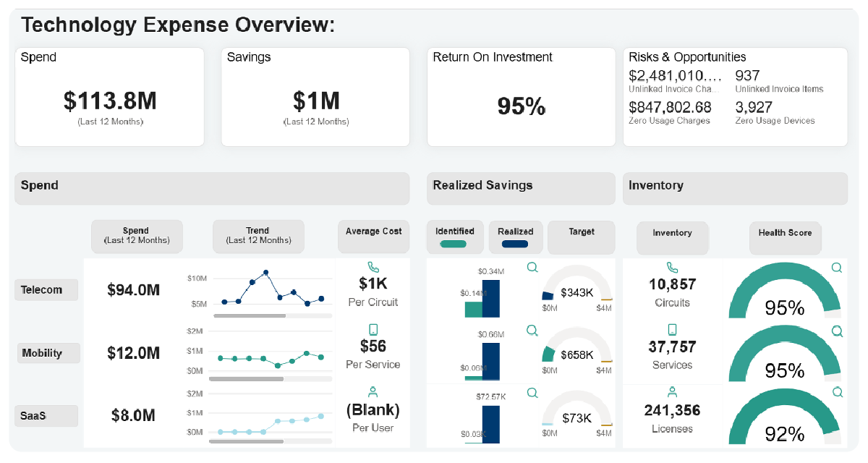
Task: Click the Health Score column header
Action: (786, 237)
